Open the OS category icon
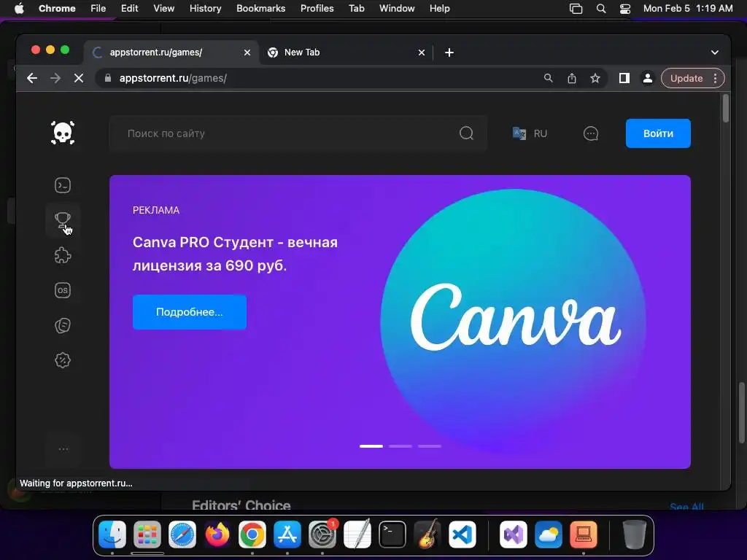The image size is (747, 560). click(63, 290)
